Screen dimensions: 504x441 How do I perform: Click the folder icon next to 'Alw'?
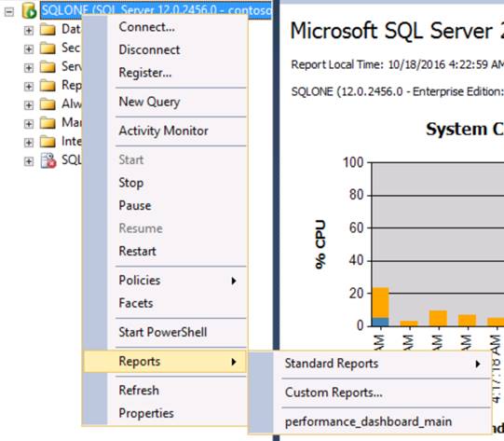(x=48, y=104)
